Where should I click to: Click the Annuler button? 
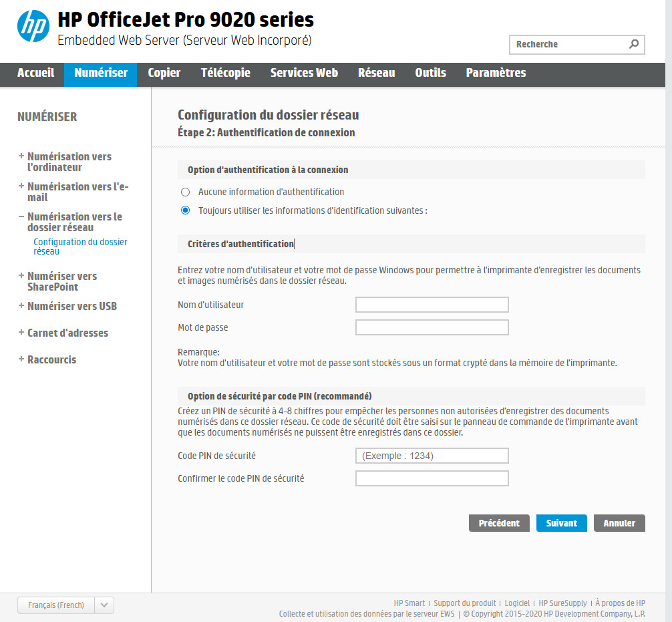[x=619, y=523]
